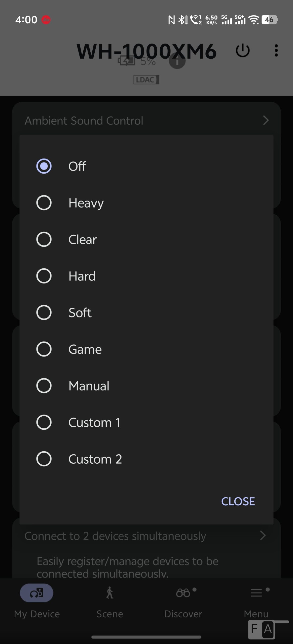Select the Clear radio option

44,239
